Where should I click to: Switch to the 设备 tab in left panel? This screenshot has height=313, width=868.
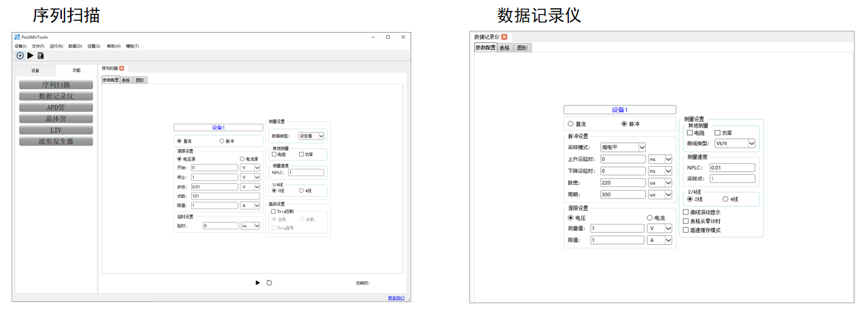(x=35, y=70)
